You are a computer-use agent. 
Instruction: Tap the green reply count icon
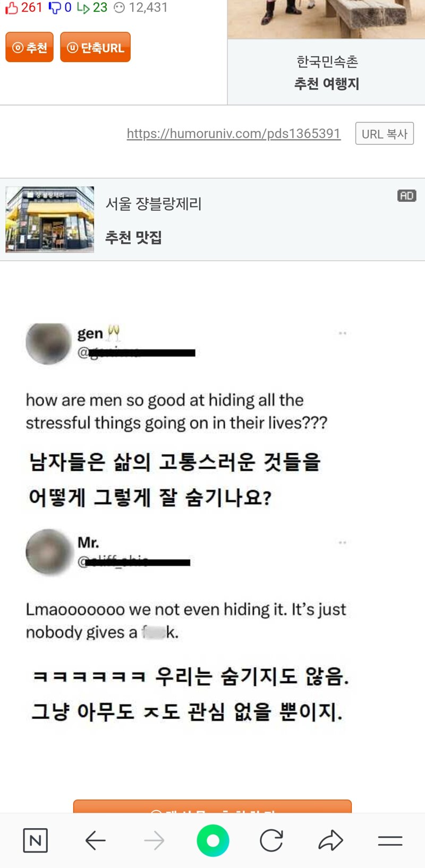coord(83,8)
